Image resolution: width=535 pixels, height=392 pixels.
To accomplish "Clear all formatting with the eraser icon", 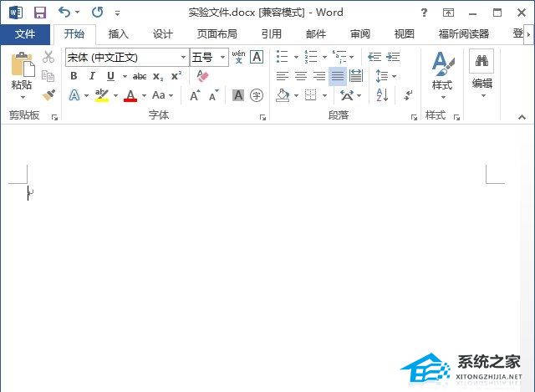I will point(202,76).
